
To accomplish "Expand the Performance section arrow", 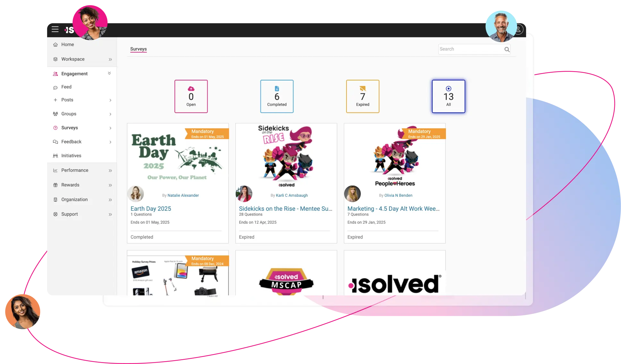I will 110,170.
